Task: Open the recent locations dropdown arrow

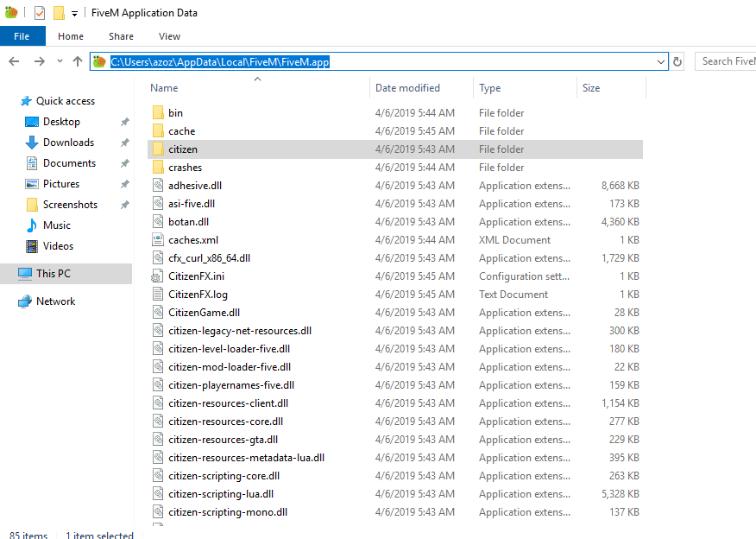Action: tap(60, 60)
